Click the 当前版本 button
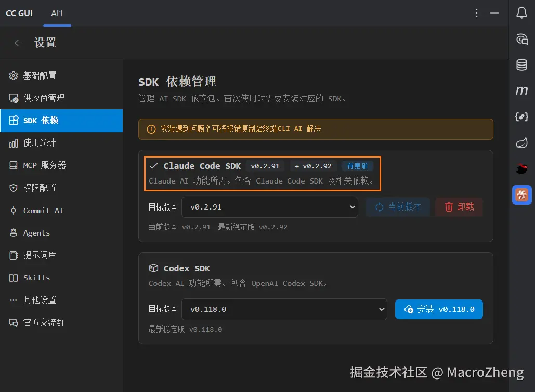 click(x=398, y=207)
